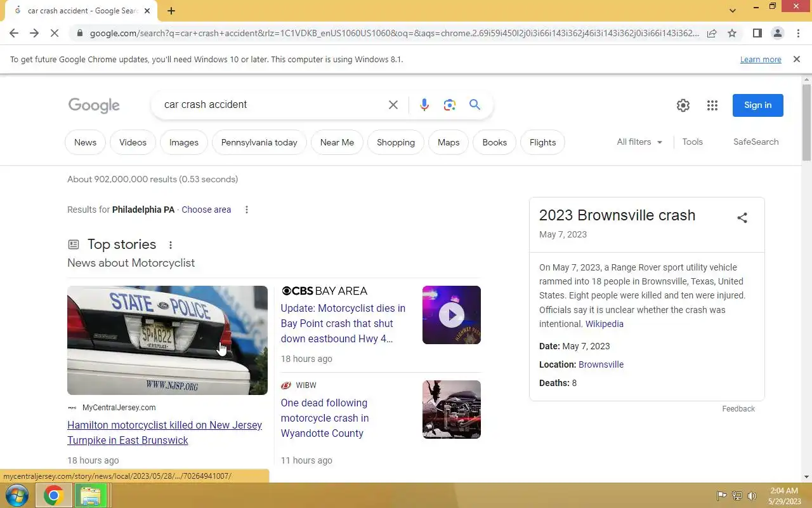The image size is (812, 508).
Task: Expand the All filters dropdown
Action: tap(639, 142)
